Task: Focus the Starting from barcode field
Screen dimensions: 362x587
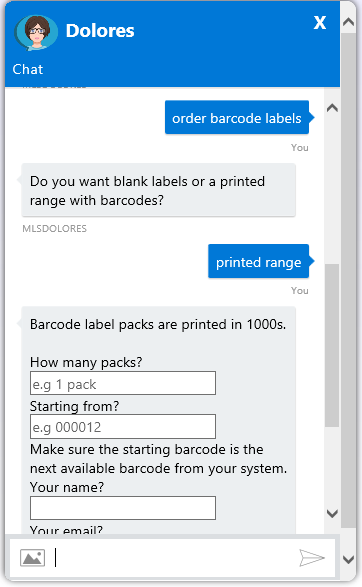Action: tap(123, 426)
